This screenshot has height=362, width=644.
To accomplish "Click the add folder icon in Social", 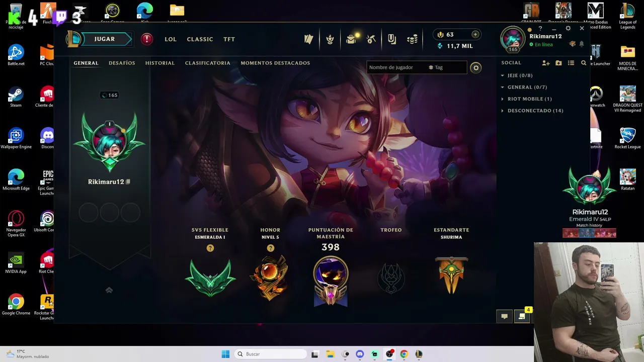I will (x=558, y=63).
